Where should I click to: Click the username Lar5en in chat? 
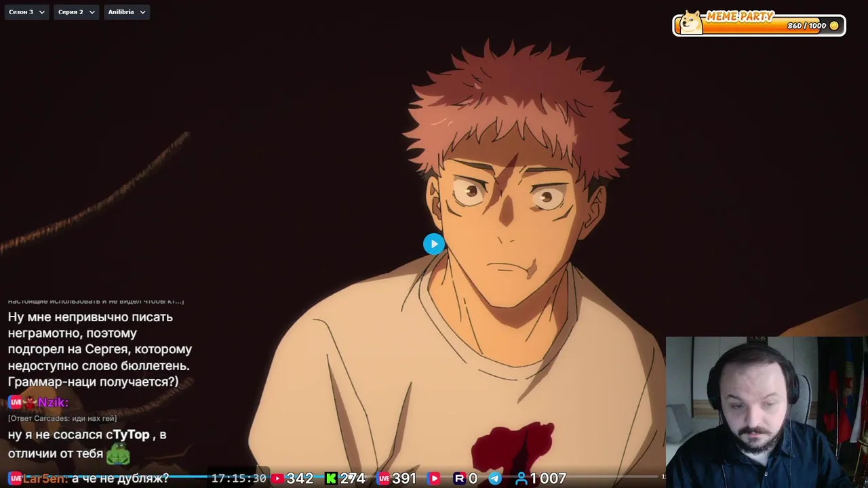point(45,479)
